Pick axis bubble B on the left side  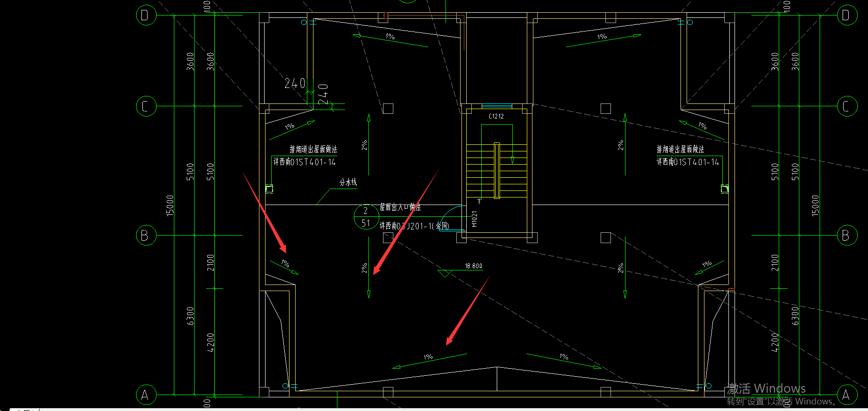(146, 235)
